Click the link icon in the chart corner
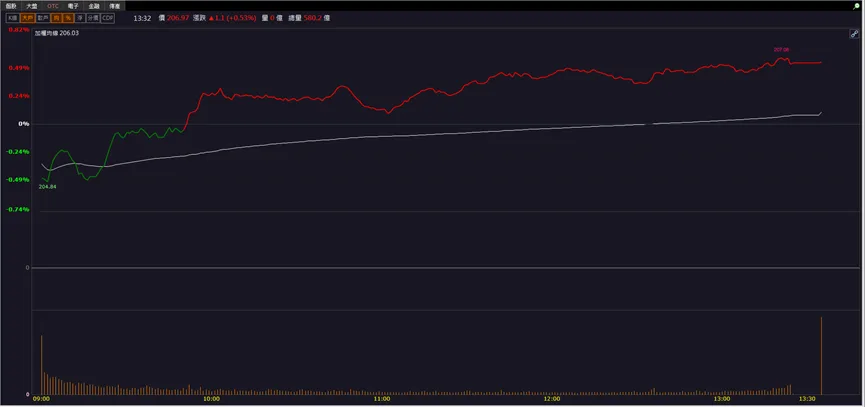This screenshot has width=865, height=407. coord(853,34)
